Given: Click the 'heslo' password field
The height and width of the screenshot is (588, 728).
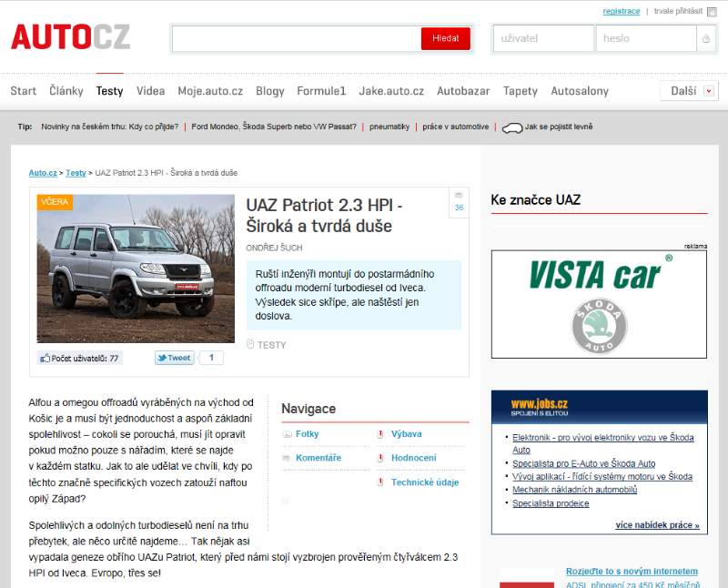Looking at the screenshot, I should click(646, 38).
